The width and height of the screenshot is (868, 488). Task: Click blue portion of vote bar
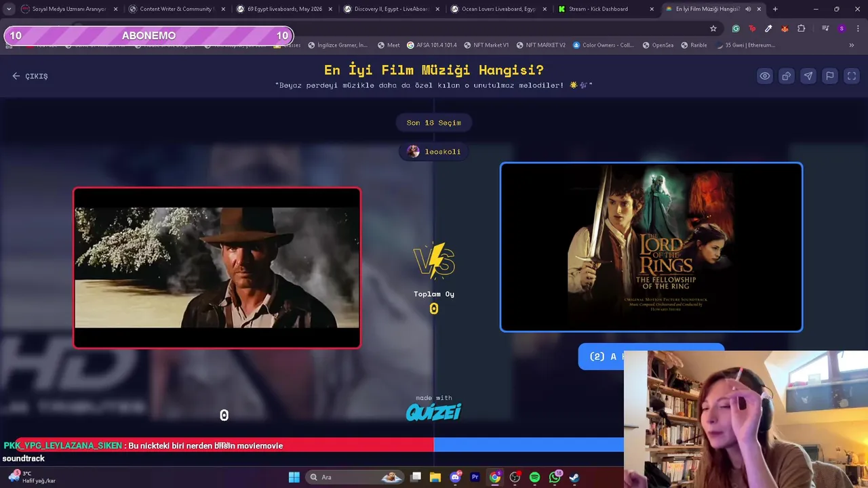click(x=529, y=445)
